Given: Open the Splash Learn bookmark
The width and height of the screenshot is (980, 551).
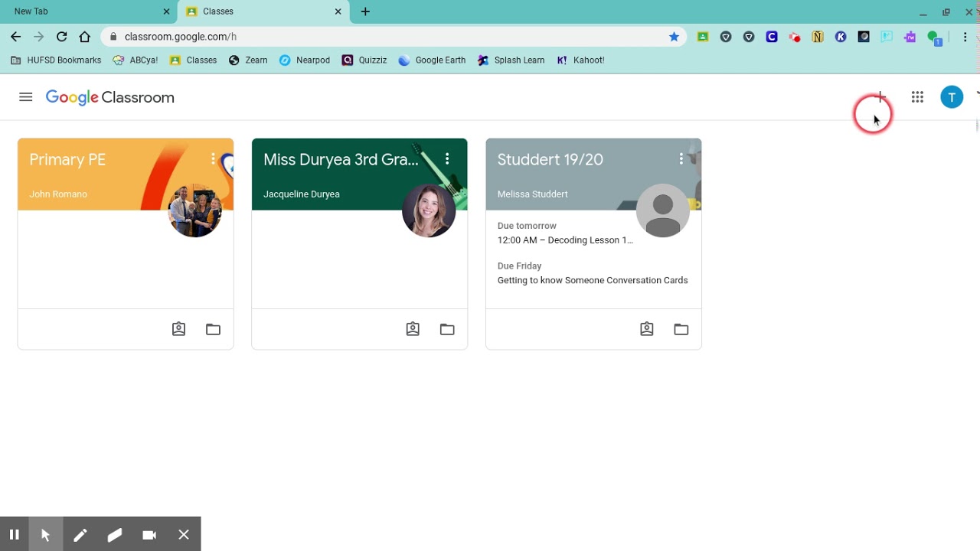Looking at the screenshot, I should (x=511, y=60).
